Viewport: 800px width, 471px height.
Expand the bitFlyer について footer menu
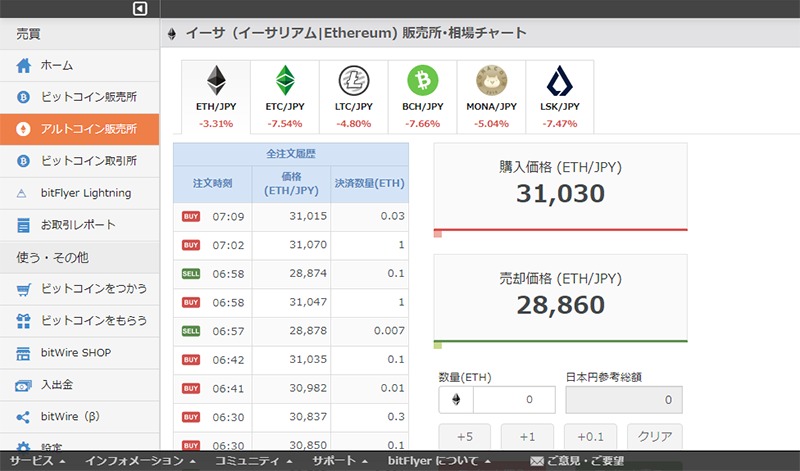pyautogui.click(x=439, y=461)
